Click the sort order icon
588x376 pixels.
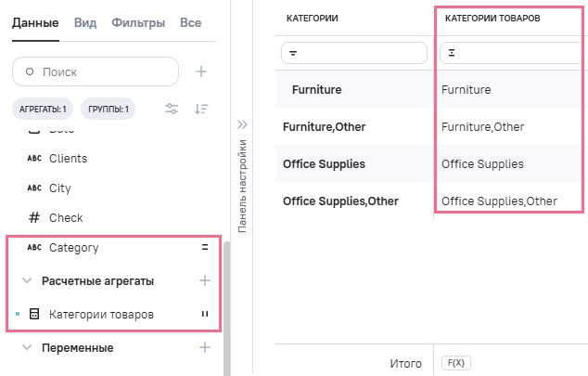[x=201, y=110]
